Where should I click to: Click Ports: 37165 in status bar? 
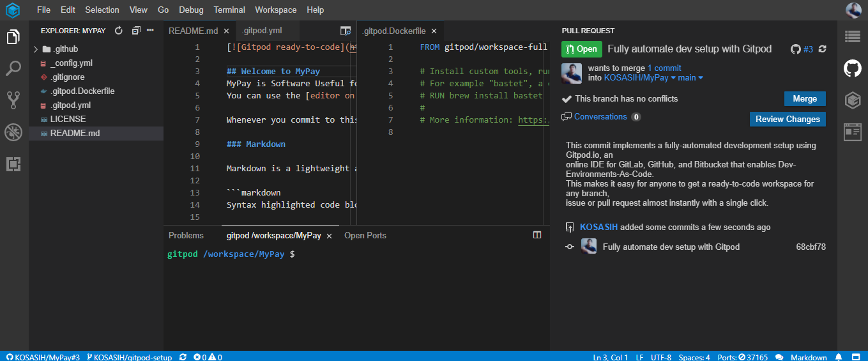[x=743, y=357]
